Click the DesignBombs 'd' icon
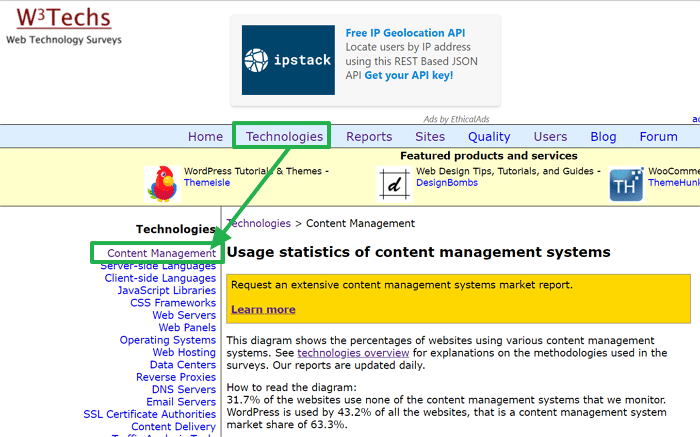700x437 pixels. (394, 184)
